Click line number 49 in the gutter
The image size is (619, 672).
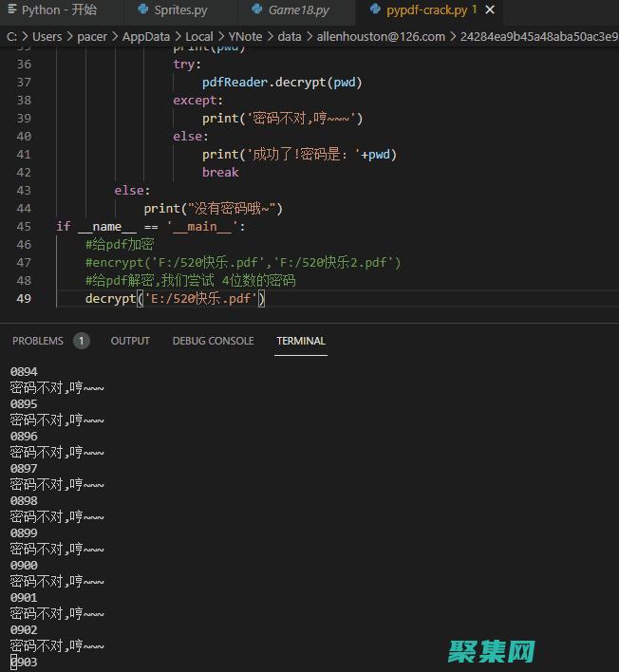[x=23, y=299]
